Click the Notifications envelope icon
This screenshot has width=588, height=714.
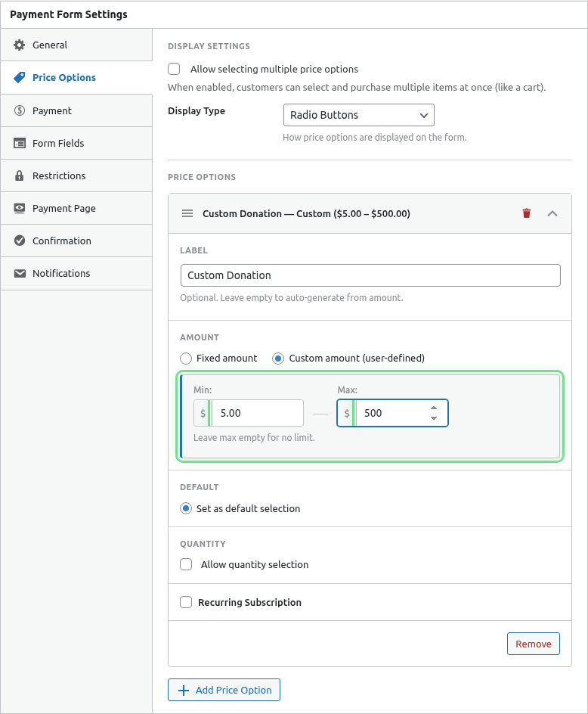[18, 273]
